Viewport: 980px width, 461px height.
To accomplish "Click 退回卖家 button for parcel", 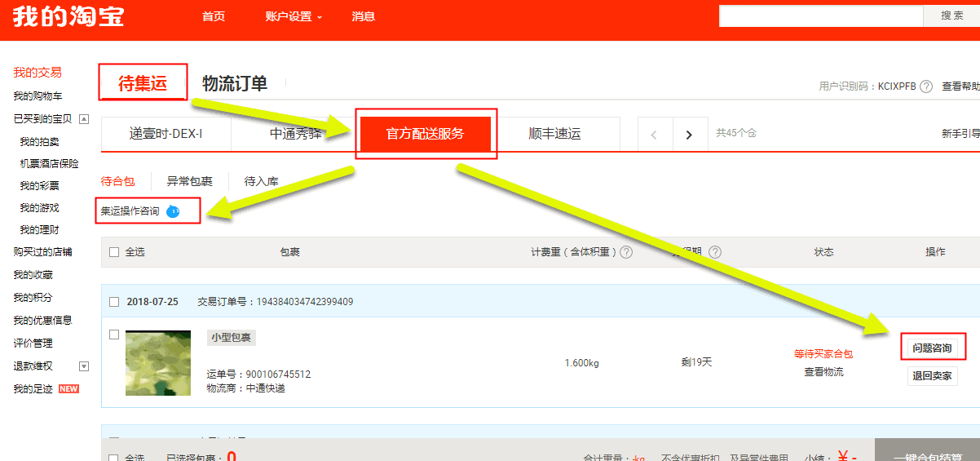I will point(933,376).
